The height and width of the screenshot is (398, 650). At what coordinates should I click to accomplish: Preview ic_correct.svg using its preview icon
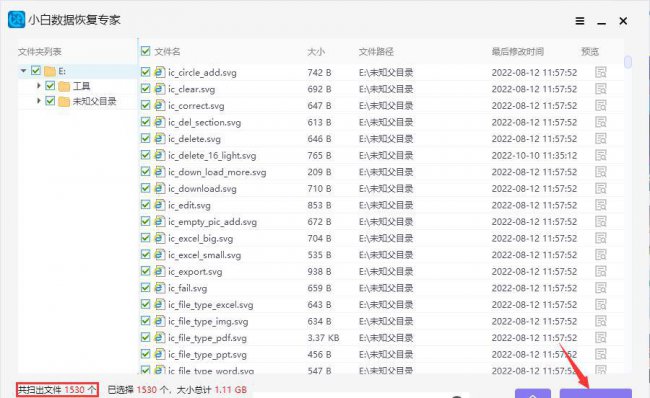[601, 105]
